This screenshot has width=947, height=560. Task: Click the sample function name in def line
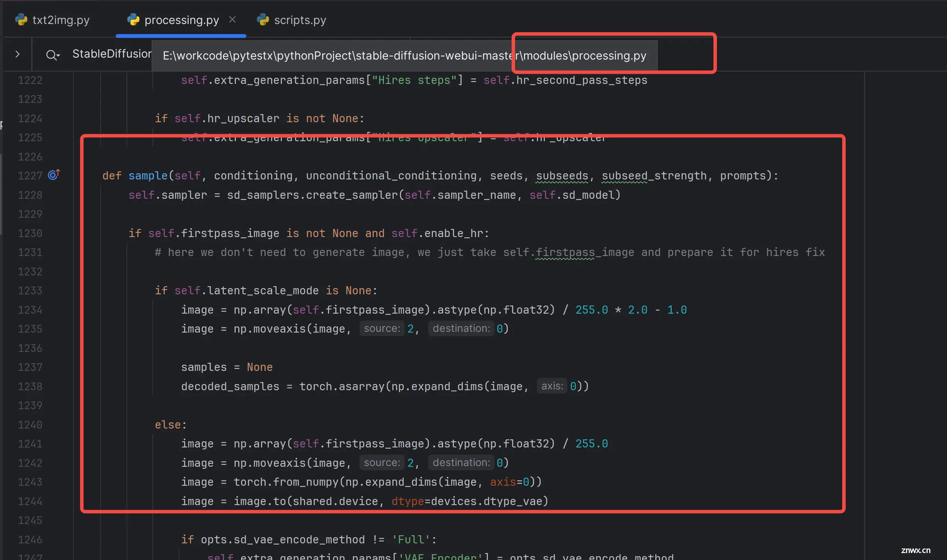pos(148,176)
